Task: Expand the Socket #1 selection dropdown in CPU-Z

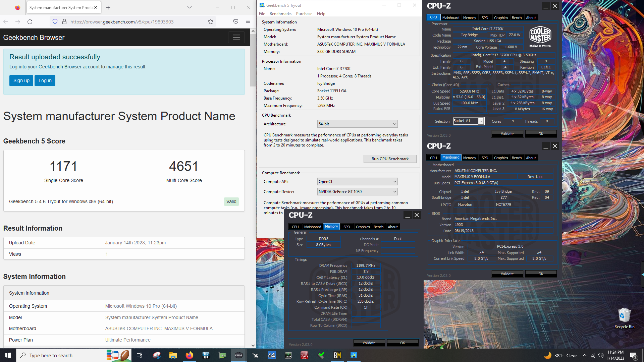Action: [x=481, y=121]
